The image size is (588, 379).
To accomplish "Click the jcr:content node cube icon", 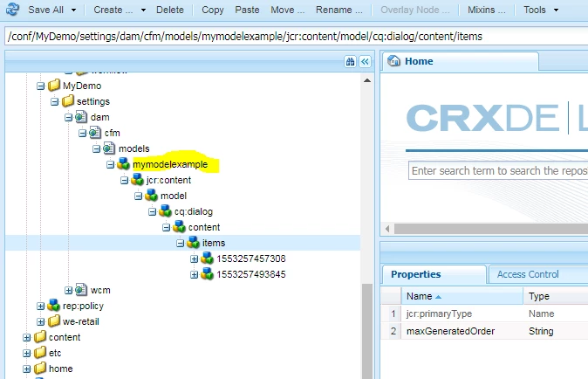I will click(x=138, y=180).
